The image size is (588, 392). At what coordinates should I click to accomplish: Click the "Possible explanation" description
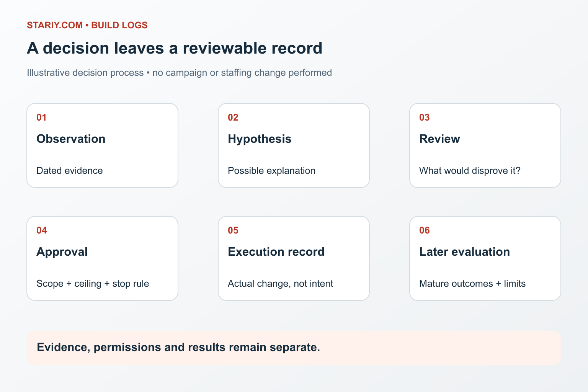click(x=271, y=171)
